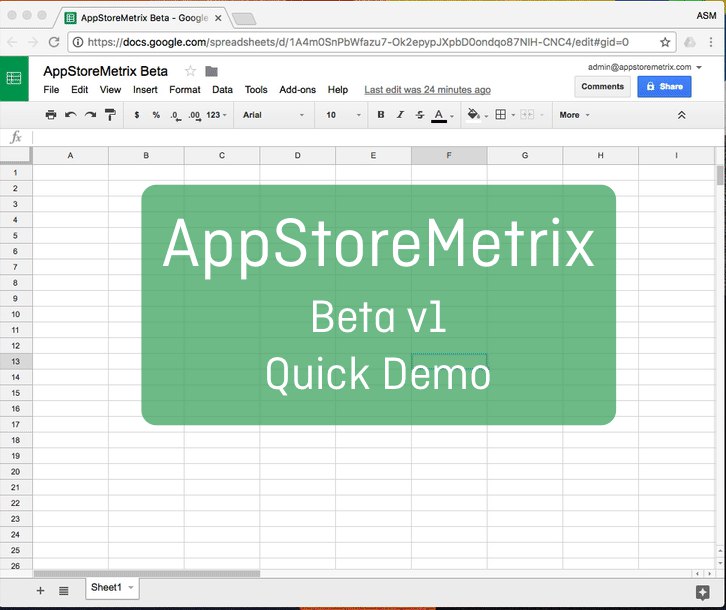Open the Help menu
Image resolution: width=726 pixels, height=610 pixels.
(338, 89)
